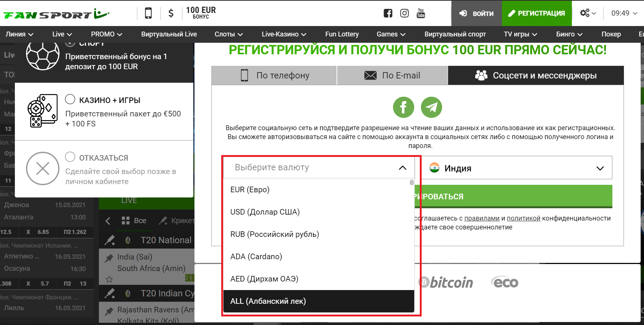This screenshot has width=644, height=325.
Task: Click the currency list scrollbar thumb
Action: coord(412,182)
